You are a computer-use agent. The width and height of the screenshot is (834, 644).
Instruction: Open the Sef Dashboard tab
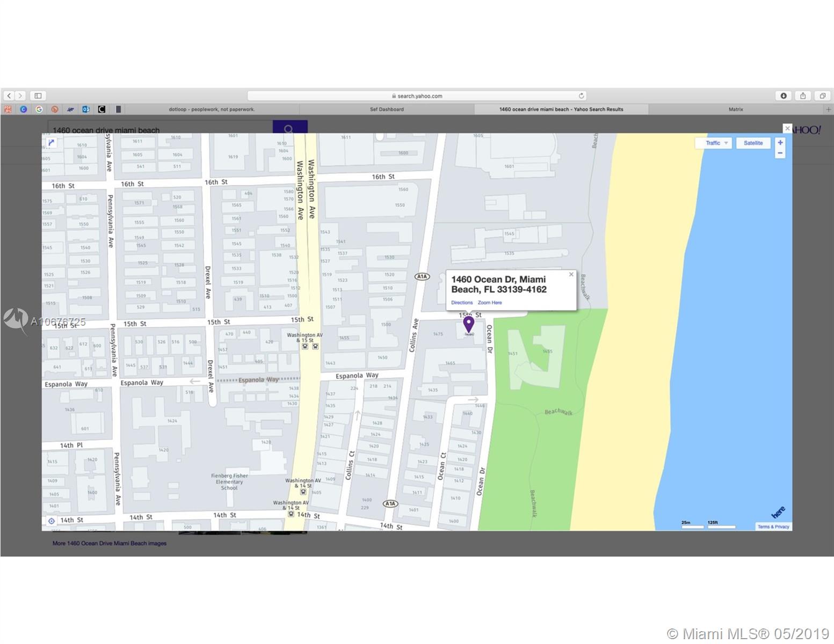[387, 109]
